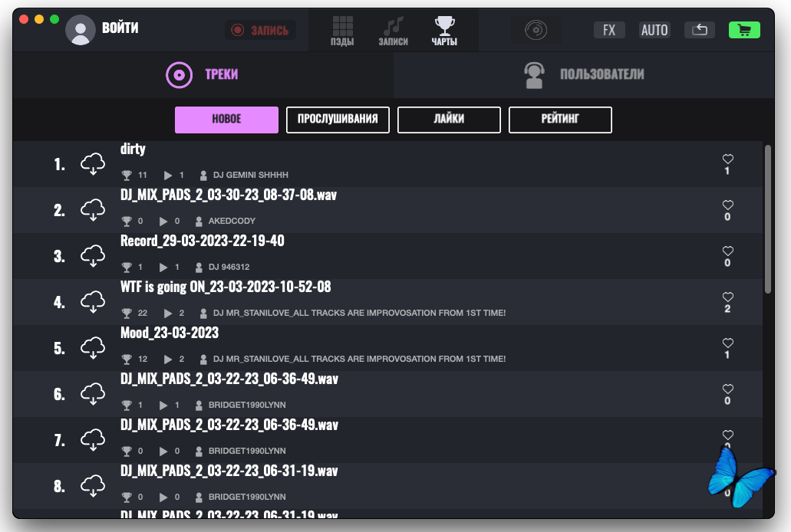
Task: Download 'WTF is going ON' track via cloud icon
Action: click(x=93, y=302)
